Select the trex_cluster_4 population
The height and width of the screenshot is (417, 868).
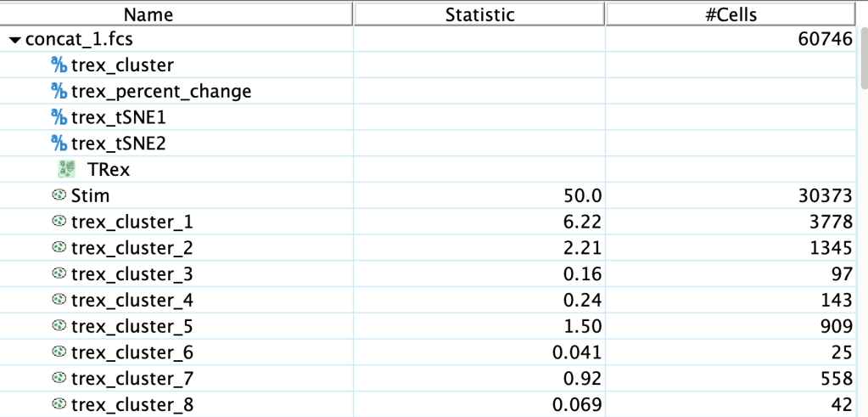pos(132,301)
